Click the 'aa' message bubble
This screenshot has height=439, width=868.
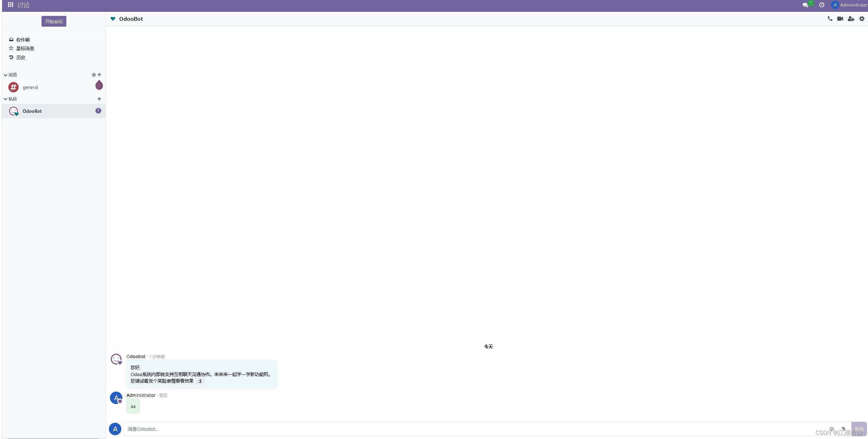tap(133, 406)
